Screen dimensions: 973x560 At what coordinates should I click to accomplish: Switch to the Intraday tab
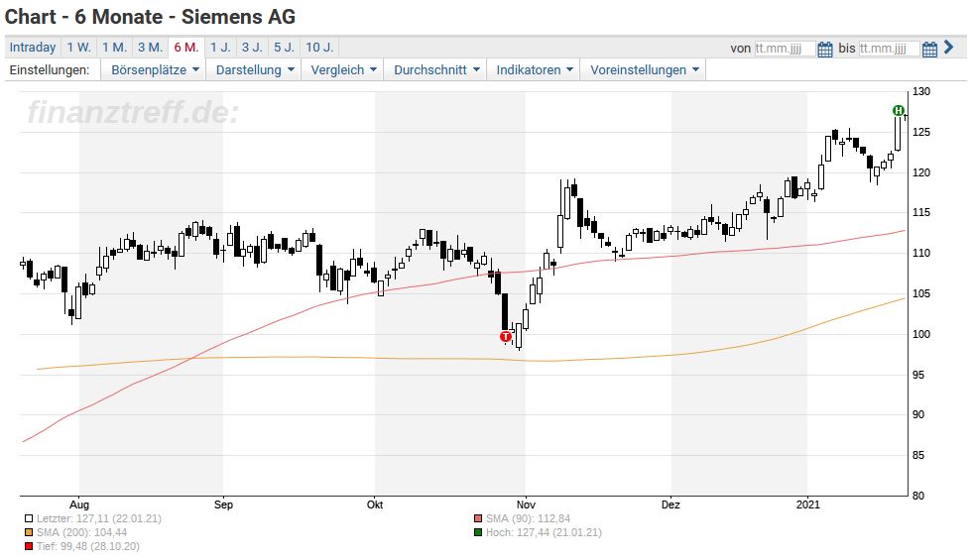click(x=33, y=48)
